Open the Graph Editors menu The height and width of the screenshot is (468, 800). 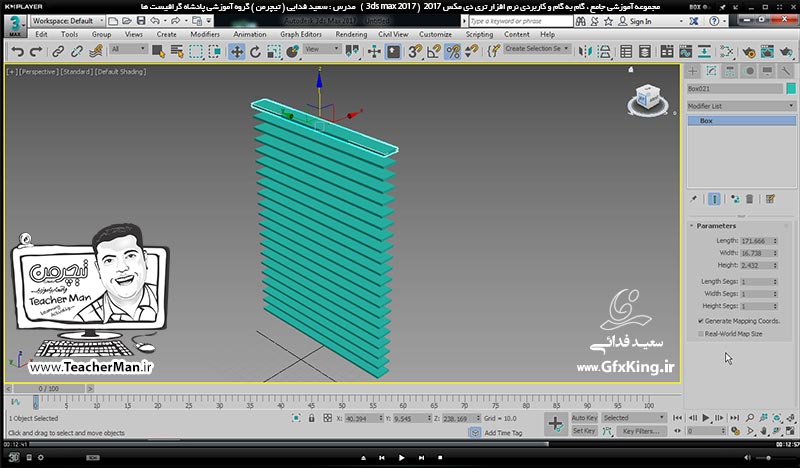(x=301, y=34)
